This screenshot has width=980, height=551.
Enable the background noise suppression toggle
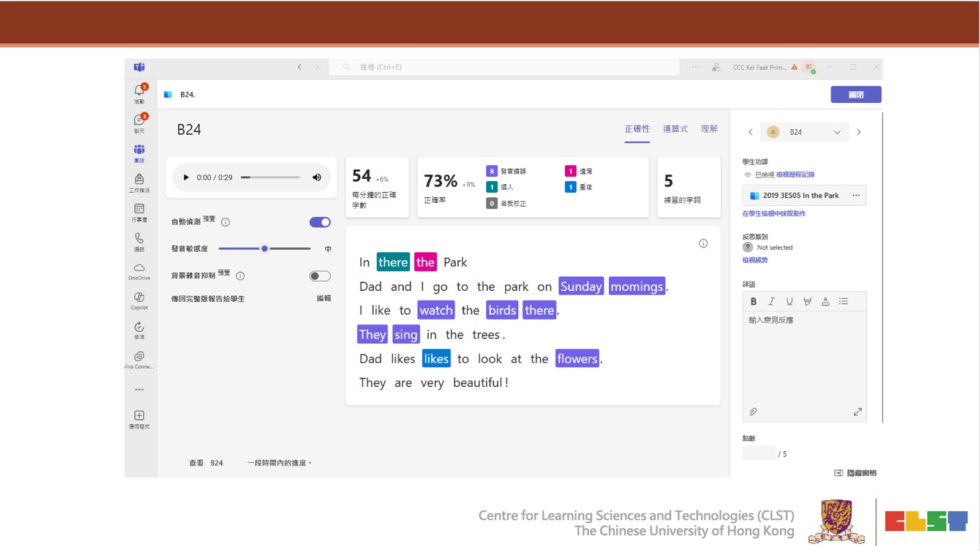click(x=320, y=276)
